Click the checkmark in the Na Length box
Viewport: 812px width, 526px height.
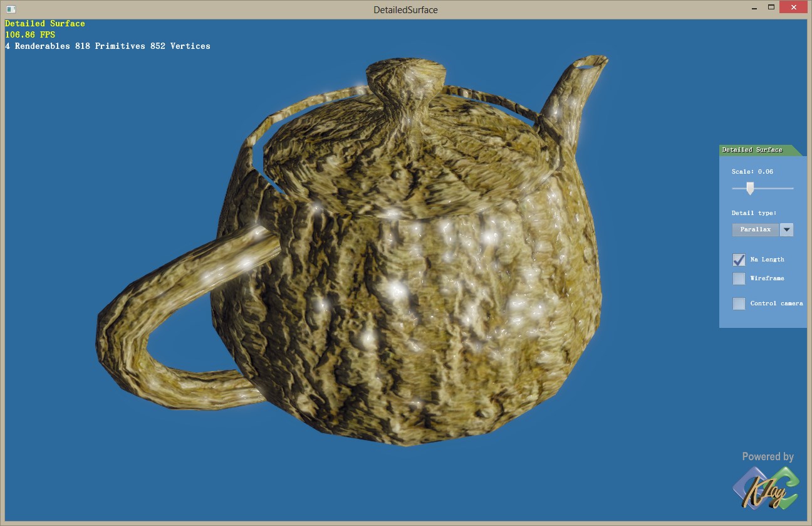[x=739, y=260]
